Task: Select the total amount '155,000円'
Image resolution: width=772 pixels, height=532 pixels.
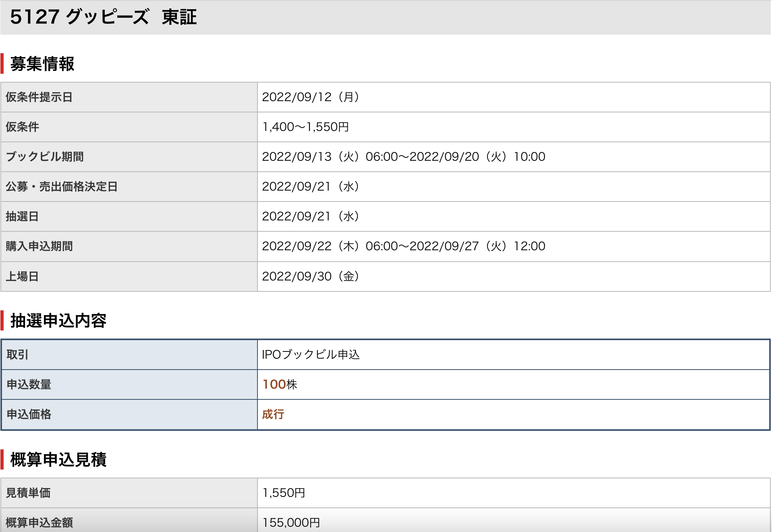Action: click(x=291, y=523)
